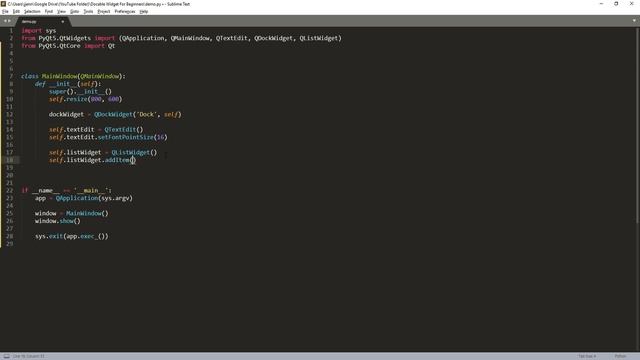The height and width of the screenshot is (360, 640).
Task: Open the Preferences menu
Action: tap(124, 11)
